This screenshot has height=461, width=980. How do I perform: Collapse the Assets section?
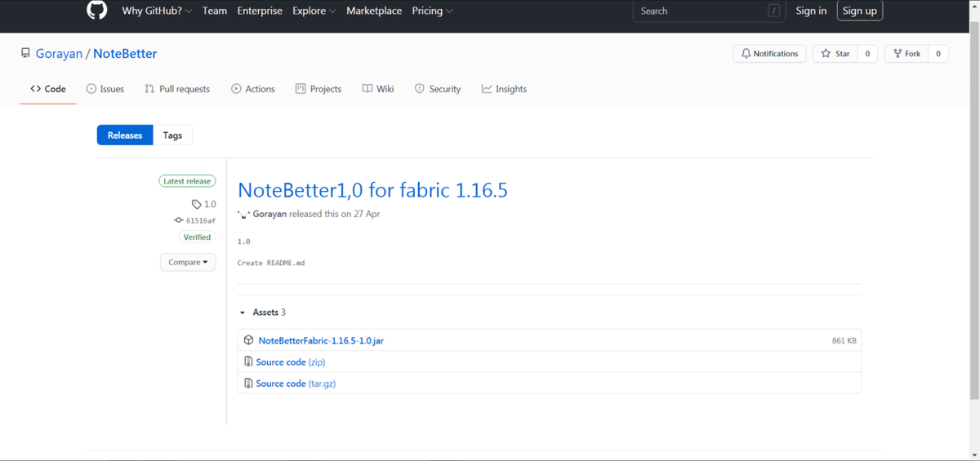point(262,313)
